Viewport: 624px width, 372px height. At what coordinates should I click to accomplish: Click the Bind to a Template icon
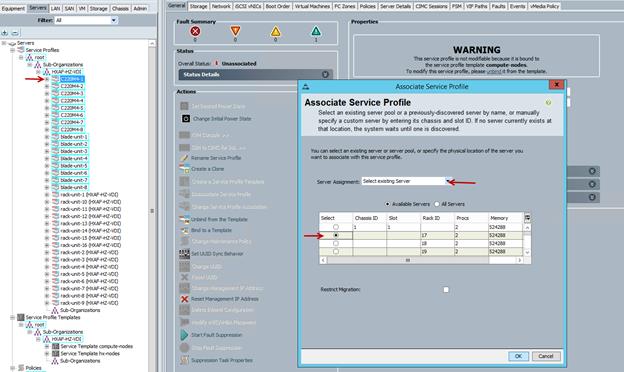184,230
